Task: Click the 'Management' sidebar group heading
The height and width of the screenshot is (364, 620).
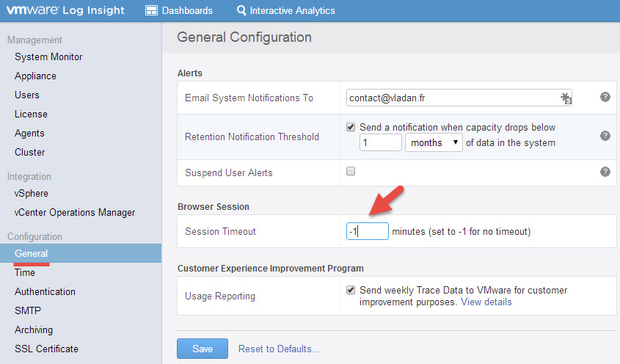Action: tap(34, 40)
